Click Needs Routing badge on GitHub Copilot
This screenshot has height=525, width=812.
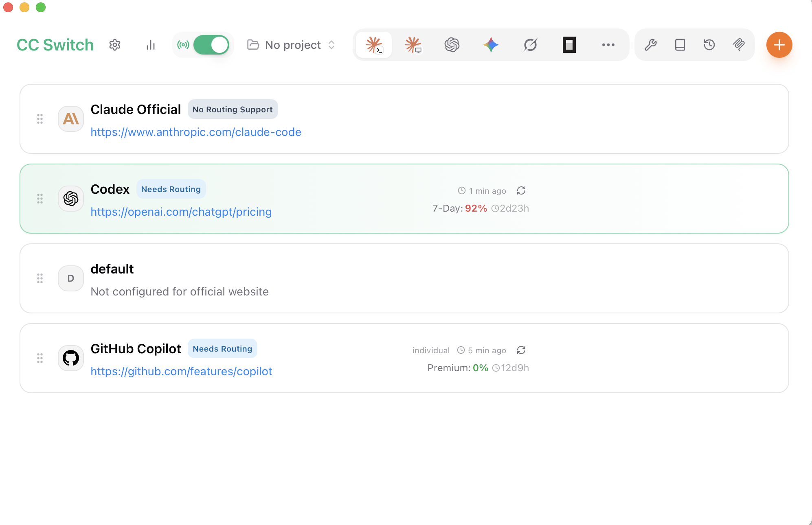[222, 348]
